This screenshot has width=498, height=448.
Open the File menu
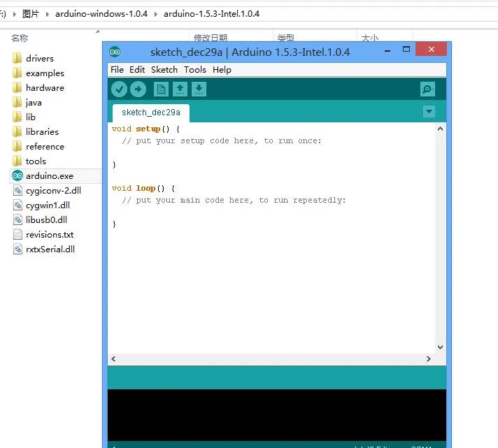(x=117, y=70)
